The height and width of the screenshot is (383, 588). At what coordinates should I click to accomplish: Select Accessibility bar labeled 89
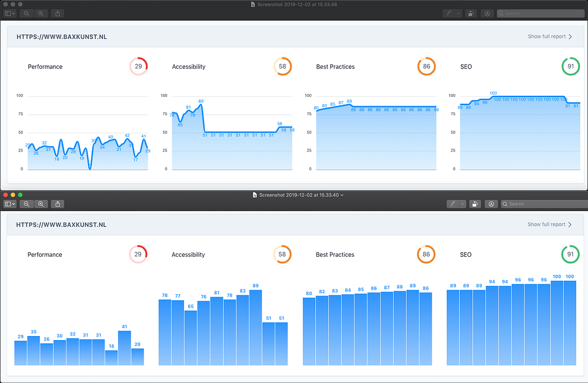coord(255,328)
